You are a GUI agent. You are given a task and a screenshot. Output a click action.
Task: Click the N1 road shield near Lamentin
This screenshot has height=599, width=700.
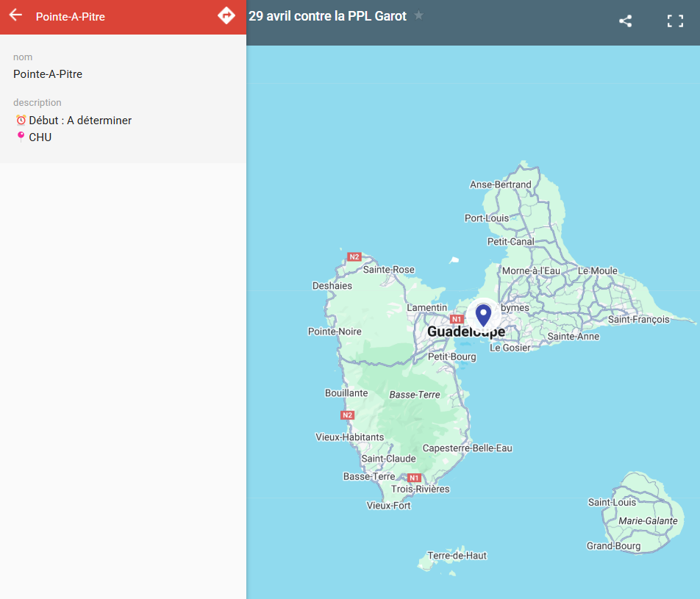457,319
